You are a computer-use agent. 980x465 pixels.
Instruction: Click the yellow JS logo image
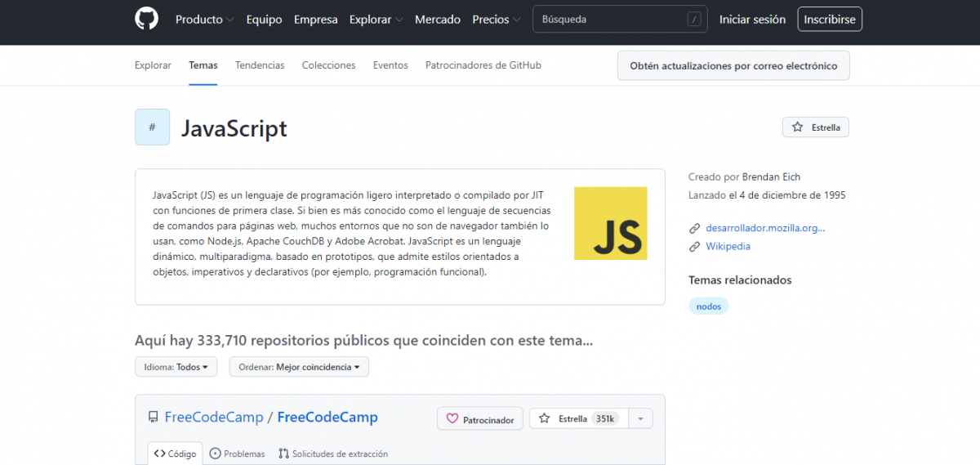pos(610,223)
